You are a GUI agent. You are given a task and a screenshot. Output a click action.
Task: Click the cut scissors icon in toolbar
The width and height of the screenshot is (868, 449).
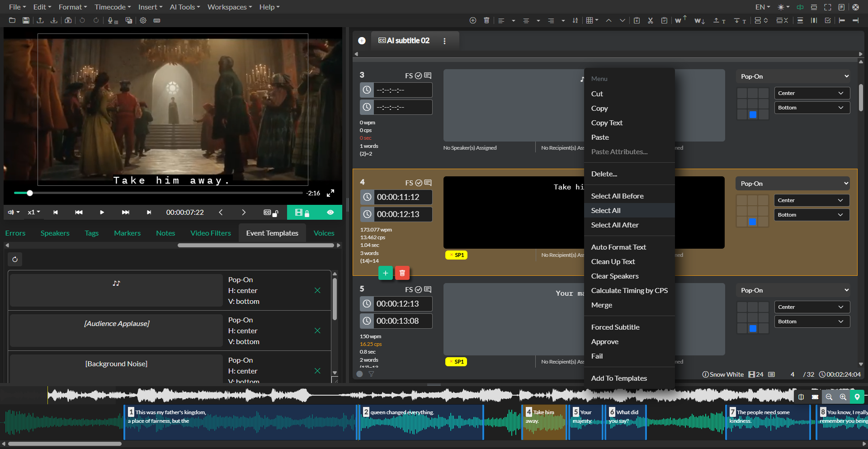tap(650, 20)
